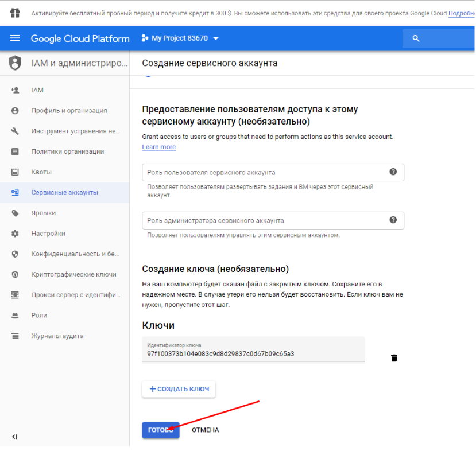Open help for service account admin role
476x455 pixels.
tap(393, 220)
